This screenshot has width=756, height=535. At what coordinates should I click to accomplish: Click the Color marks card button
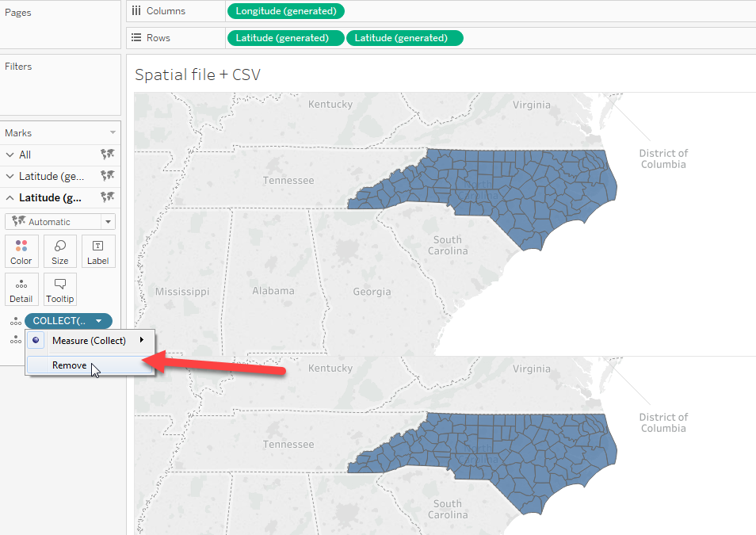click(21, 250)
